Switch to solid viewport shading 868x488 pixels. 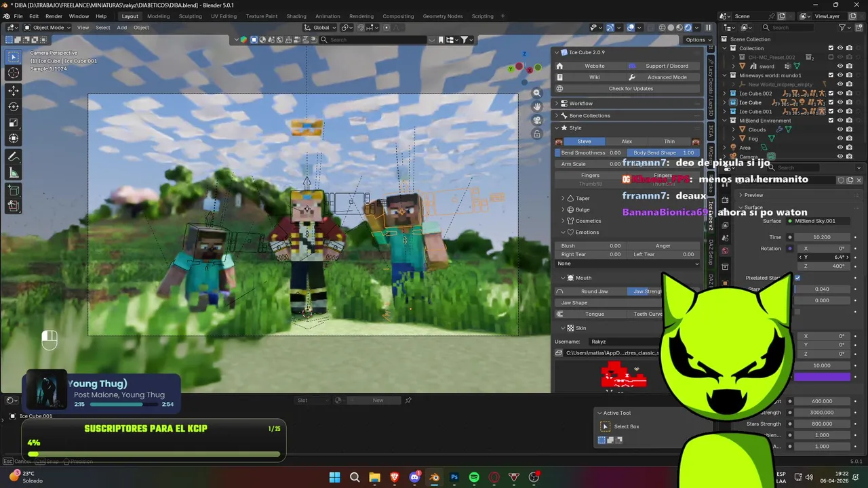tap(671, 28)
